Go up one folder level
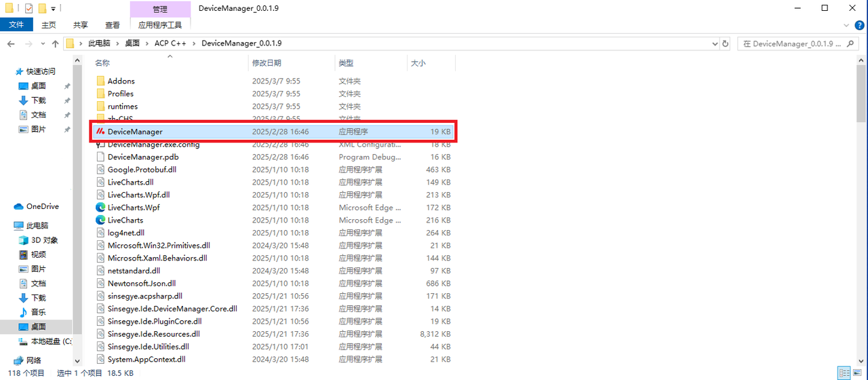 (x=55, y=43)
